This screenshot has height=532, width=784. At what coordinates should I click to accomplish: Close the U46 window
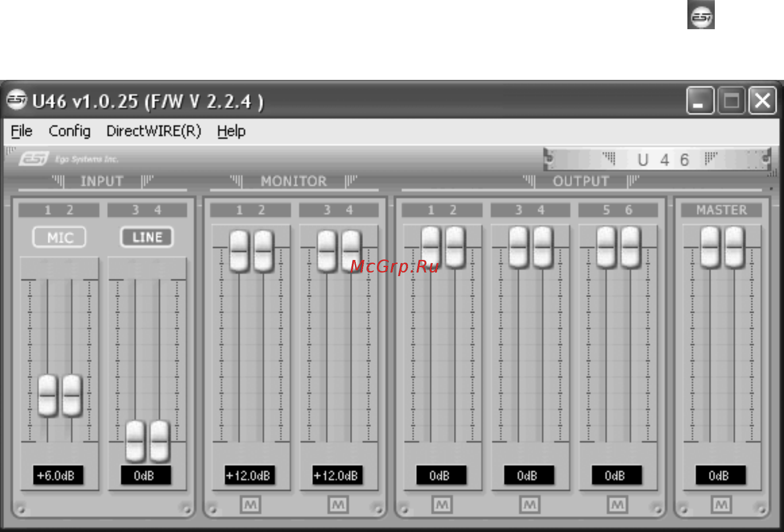(x=762, y=100)
